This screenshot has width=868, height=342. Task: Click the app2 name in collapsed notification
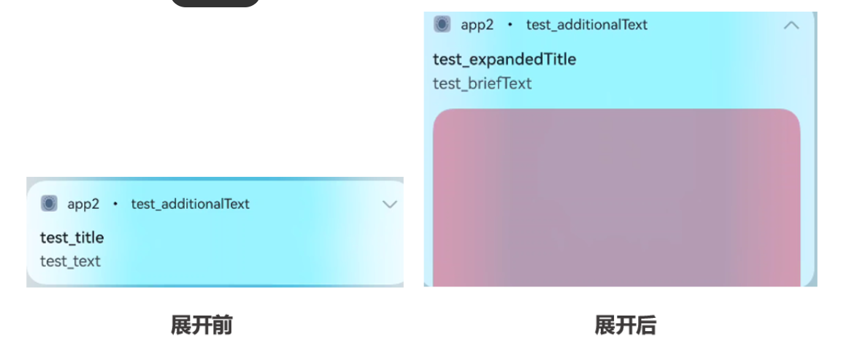point(84,204)
